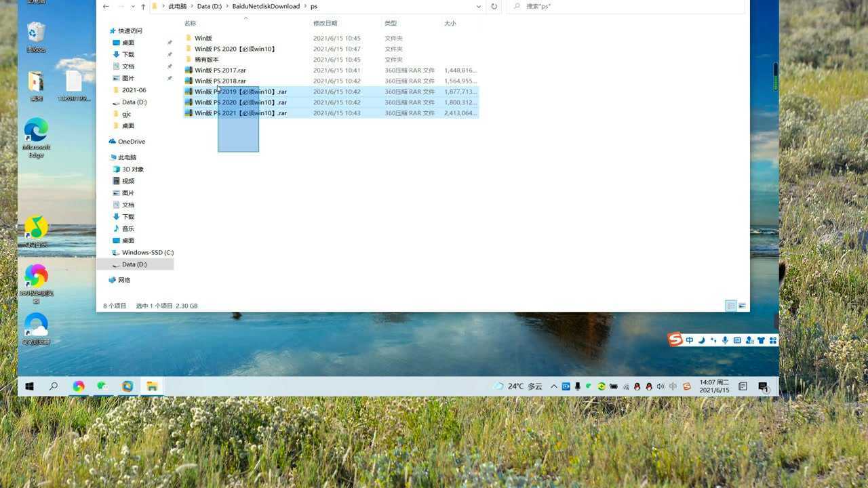Select the Recycle Bin desktop icon
Screen dimensions: 868x488
coord(36,37)
